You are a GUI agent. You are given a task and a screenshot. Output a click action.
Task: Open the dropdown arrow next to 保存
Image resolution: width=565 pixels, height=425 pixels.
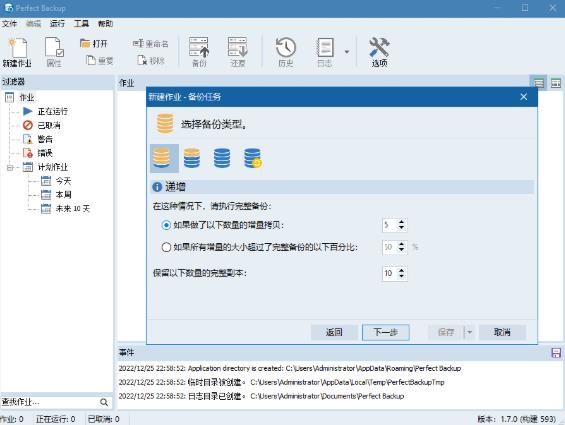(469, 332)
